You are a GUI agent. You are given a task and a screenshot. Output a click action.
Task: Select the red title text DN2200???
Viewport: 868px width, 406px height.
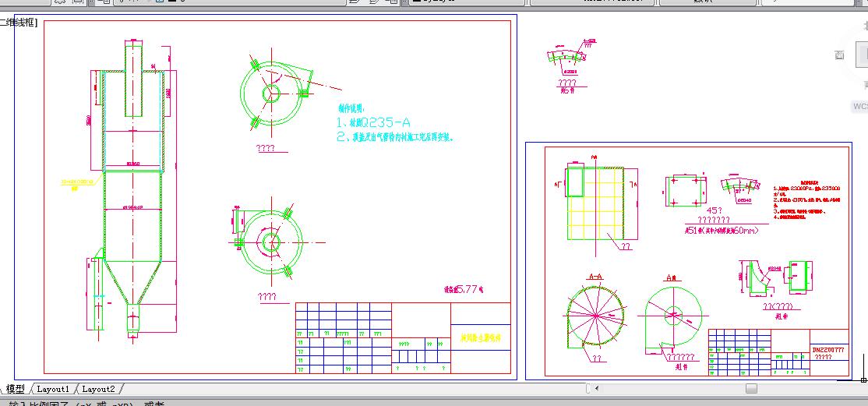(828, 350)
